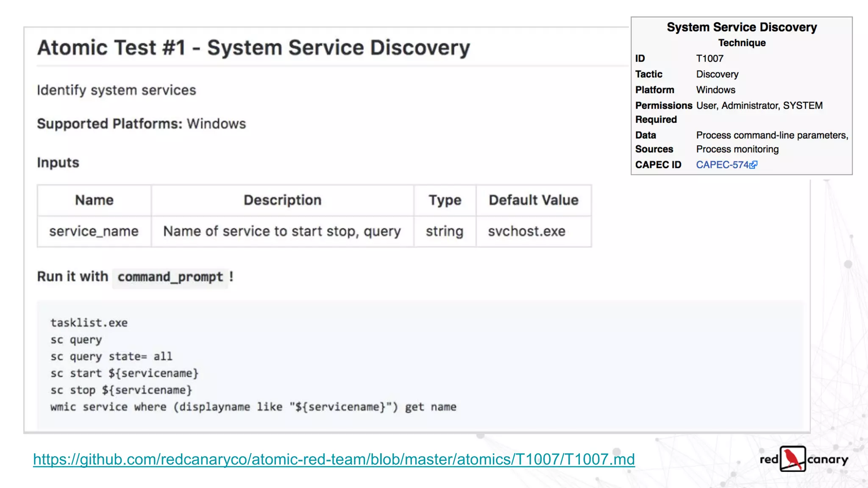Click 'Process command-line parameters,' data source text
Screen dimensions: 868x488
pos(772,135)
